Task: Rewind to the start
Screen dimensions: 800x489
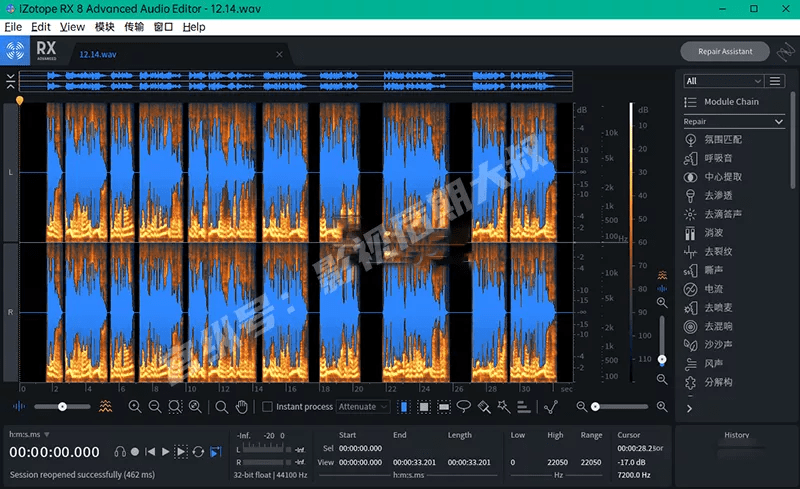Action: (x=150, y=452)
